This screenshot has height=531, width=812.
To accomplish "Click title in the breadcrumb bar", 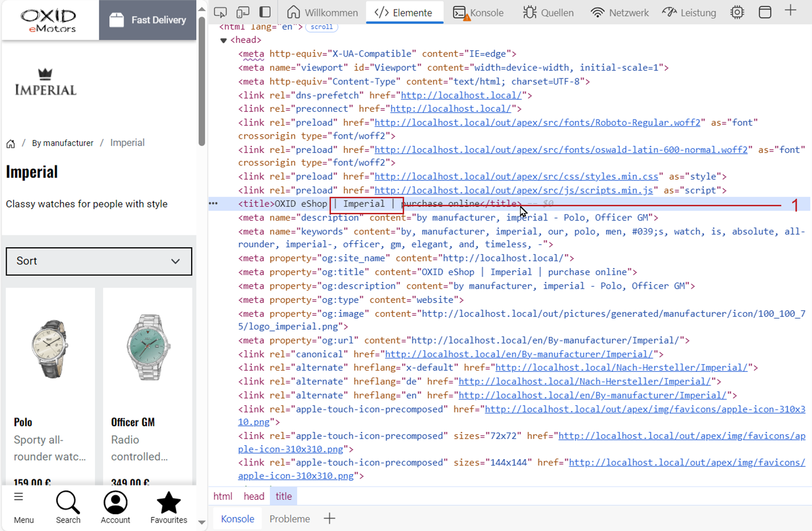I will pyautogui.click(x=284, y=496).
